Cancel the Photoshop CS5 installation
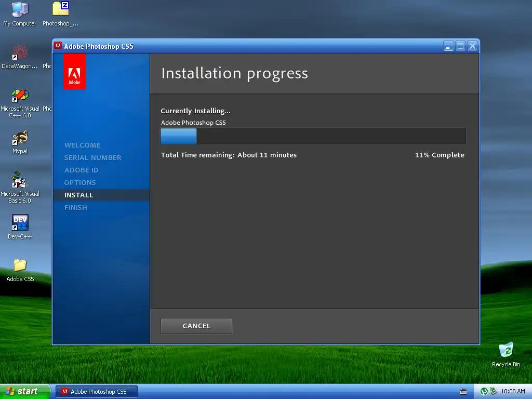 pyautogui.click(x=196, y=326)
